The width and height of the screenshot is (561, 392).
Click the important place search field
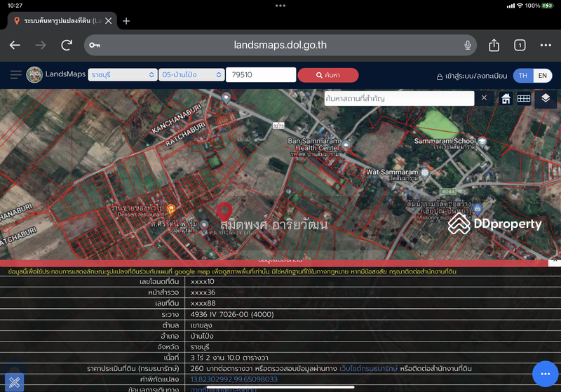399,98
